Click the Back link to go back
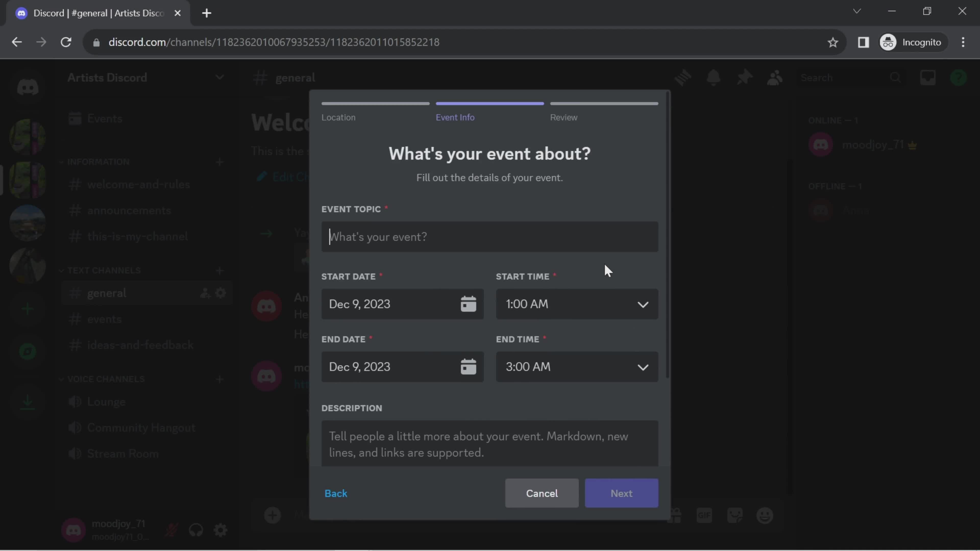 pos(336,493)
